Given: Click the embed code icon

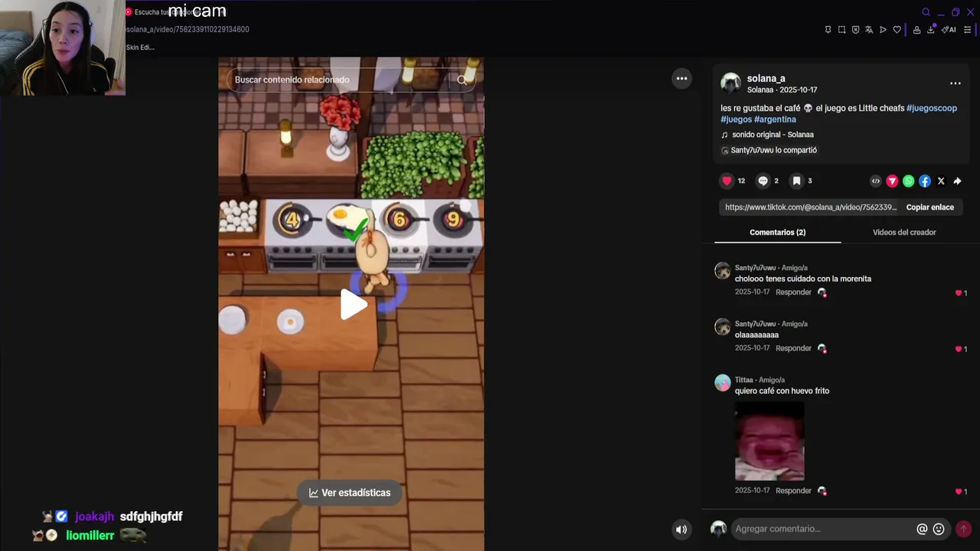Looking at the screenshot, I should (876, 181).
